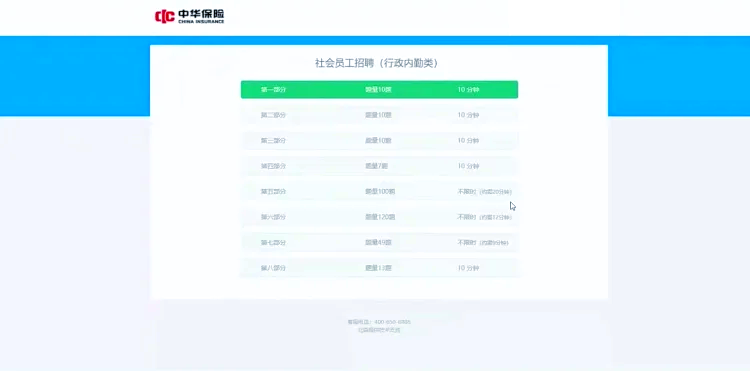Open the 第六部分 section row
The width and height of the screenshot is (750, 371).
pos(379,217)
